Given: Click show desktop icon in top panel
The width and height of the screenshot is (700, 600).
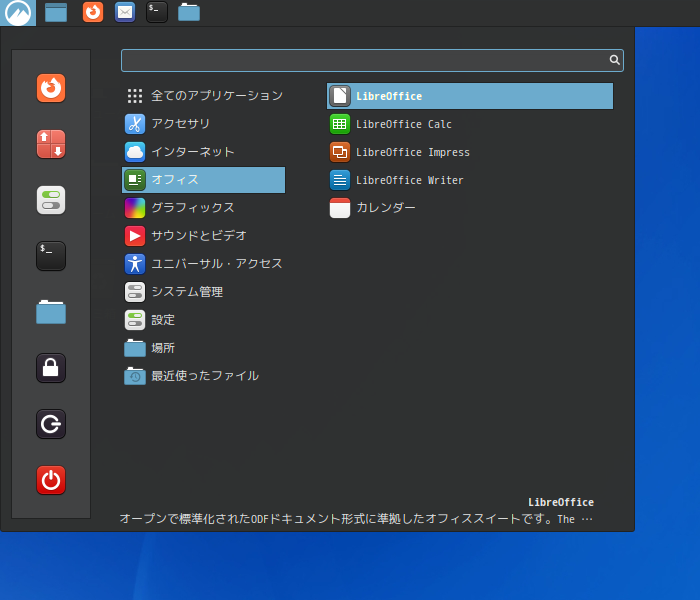Looking at the screenshot, I should coord(56,12).
